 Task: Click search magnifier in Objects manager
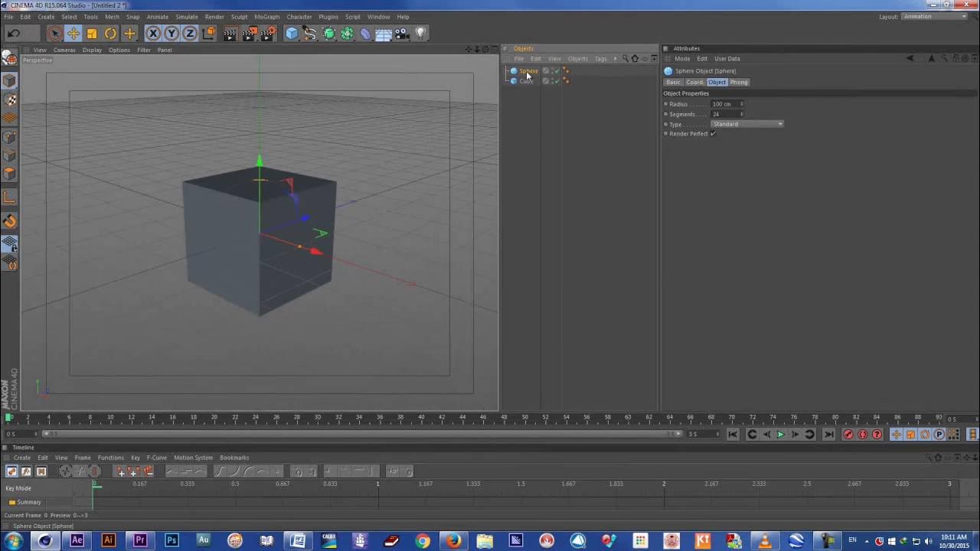pos(625,59)
